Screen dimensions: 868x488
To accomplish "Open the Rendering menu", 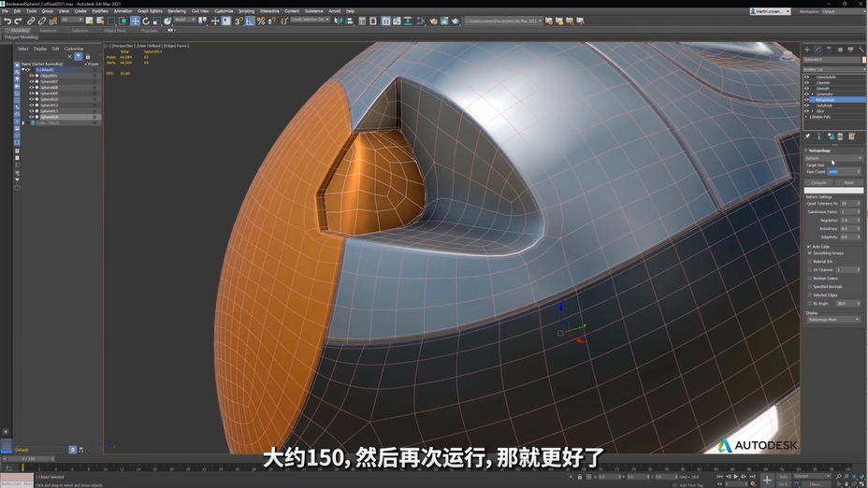I will 177,11.
